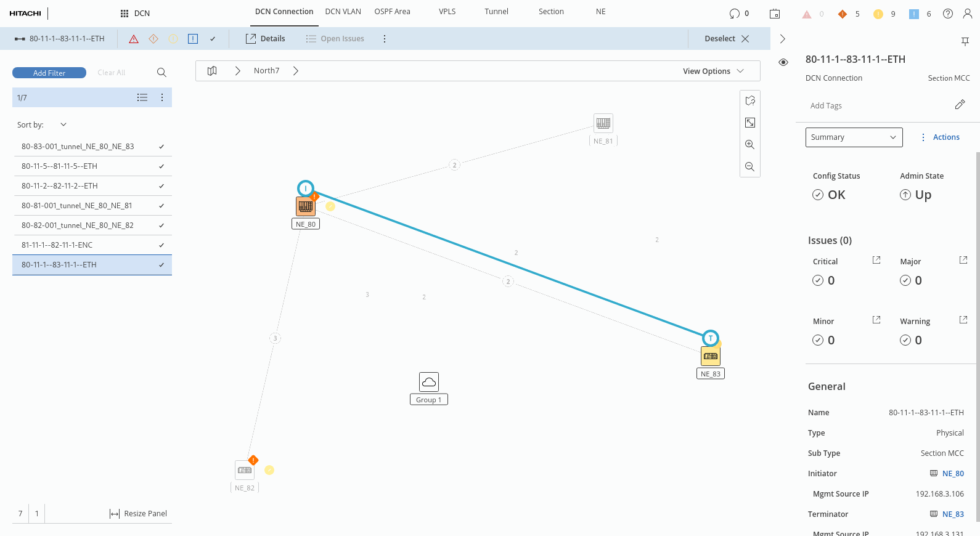
Task: Switch to the Tunnel tab
Action: click(496, 12)
